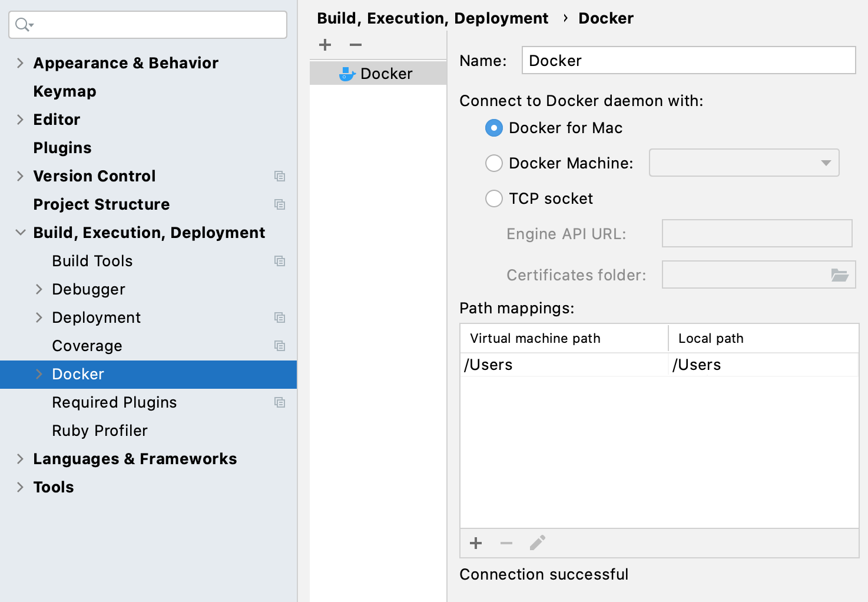
Task: Click the Editor label
Action: [x=57, y=120]
